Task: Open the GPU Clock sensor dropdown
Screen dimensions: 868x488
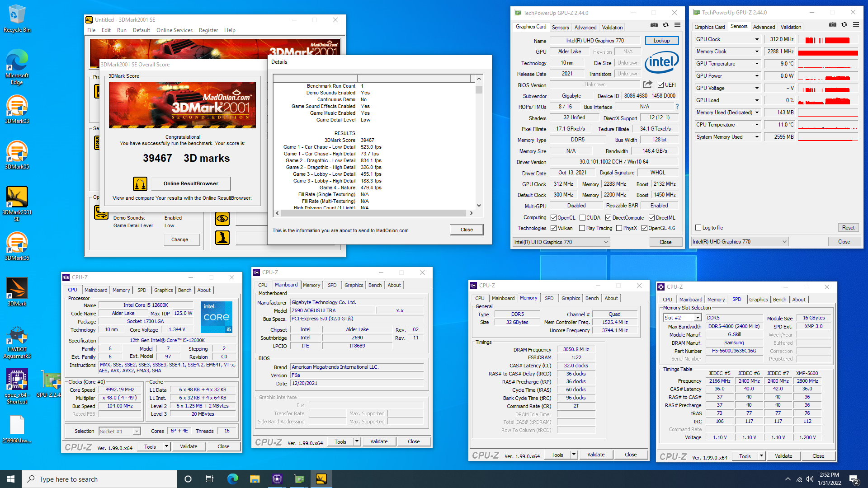Action: (x=757, y=39)
